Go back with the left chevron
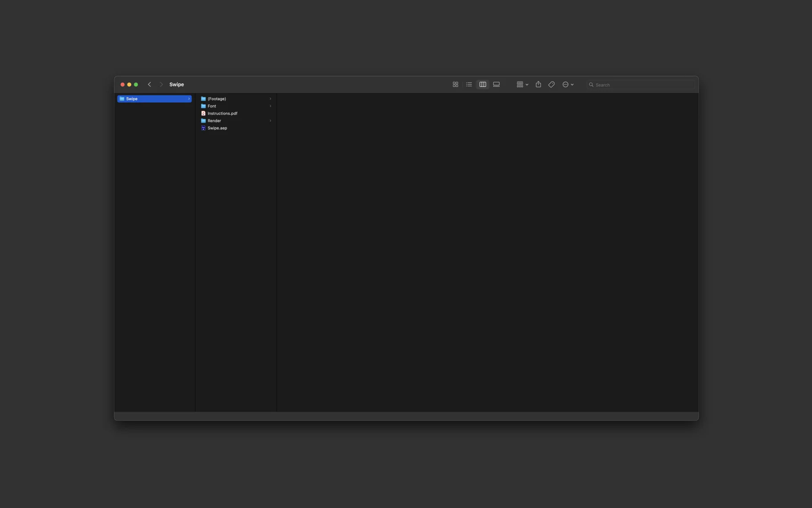 click(149, 85)
